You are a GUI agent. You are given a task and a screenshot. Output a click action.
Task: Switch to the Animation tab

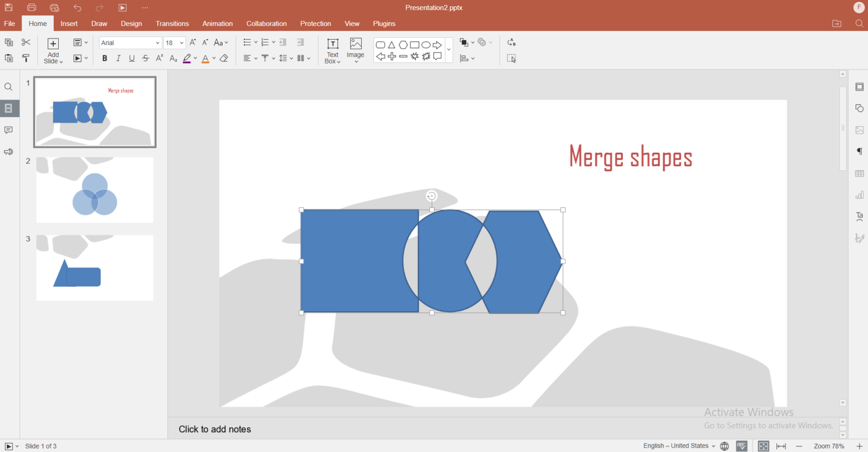point(218,24)
